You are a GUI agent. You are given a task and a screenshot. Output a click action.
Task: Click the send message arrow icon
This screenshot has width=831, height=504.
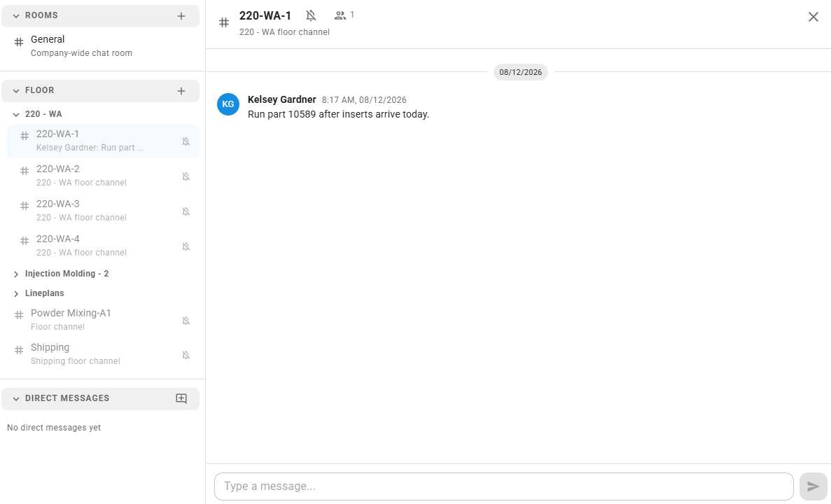tap(813, 486)
